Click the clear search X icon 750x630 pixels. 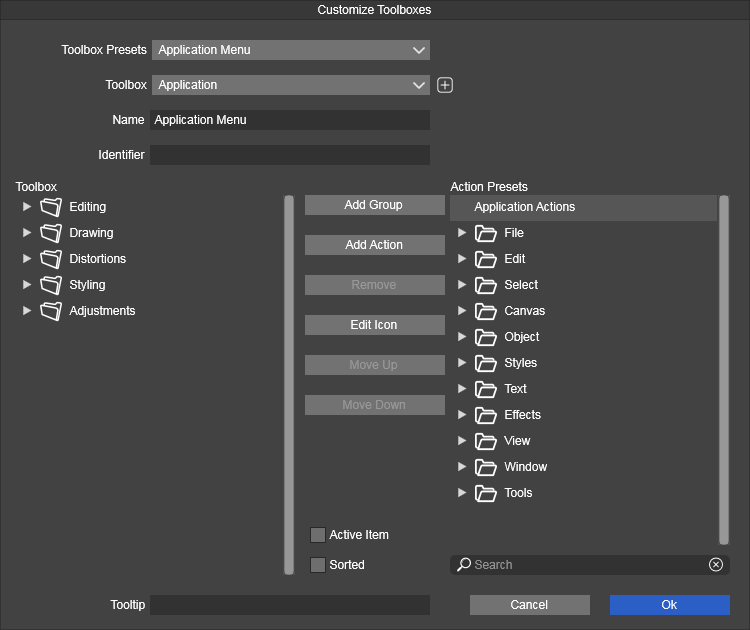[716, 565]
